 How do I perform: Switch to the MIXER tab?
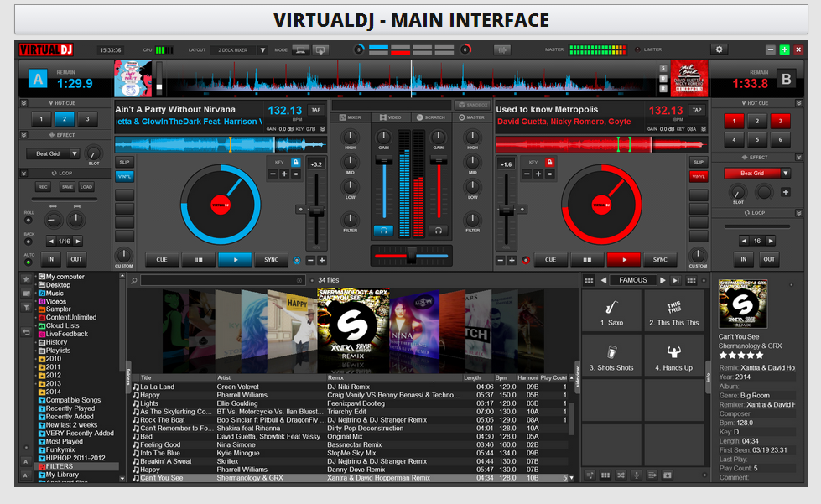(351, 117)
